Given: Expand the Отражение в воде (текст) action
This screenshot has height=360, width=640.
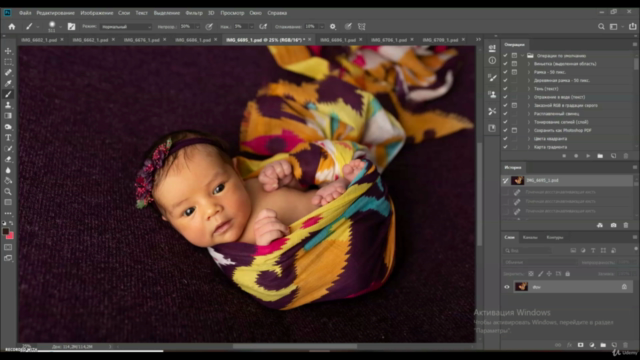Looking at the screenshot, I should (x=529, y=97).
